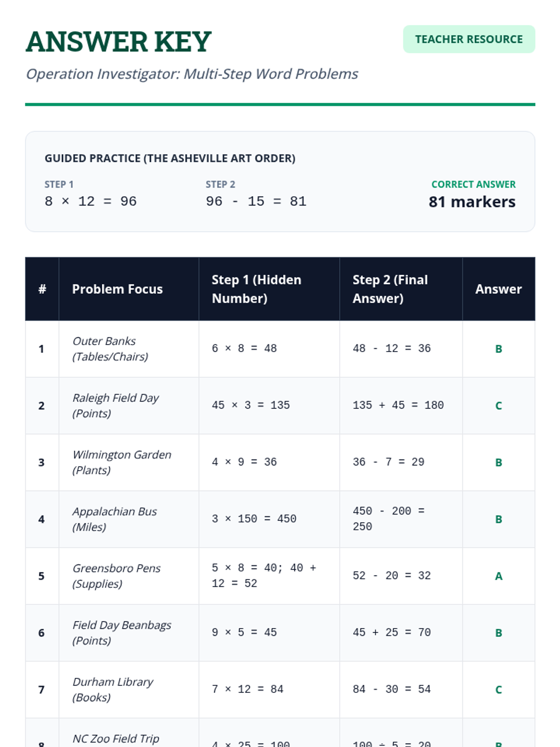Click the ANSWER KEY heading
Screen dimensions: 560x747
[x=119, y=42]
